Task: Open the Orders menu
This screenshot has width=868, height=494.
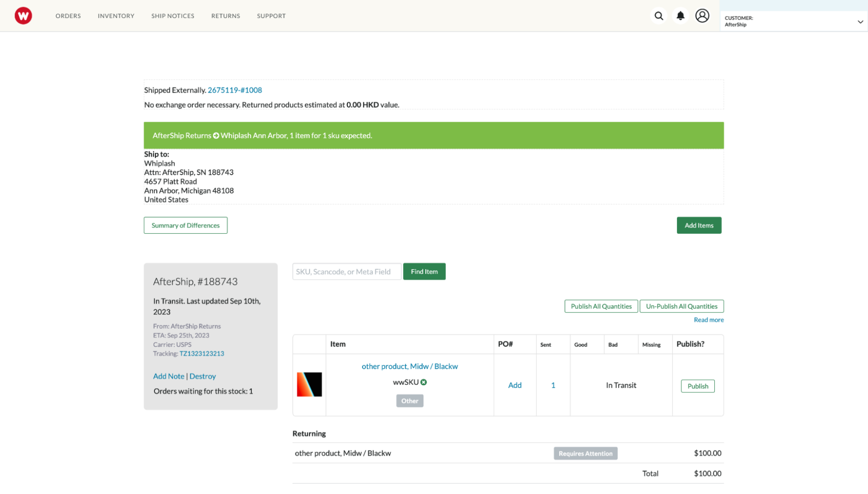Action: click(68, 16)
